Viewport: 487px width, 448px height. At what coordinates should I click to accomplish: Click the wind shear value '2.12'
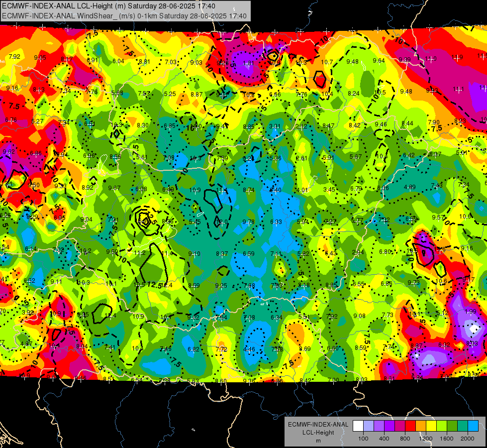pos(301,126)
